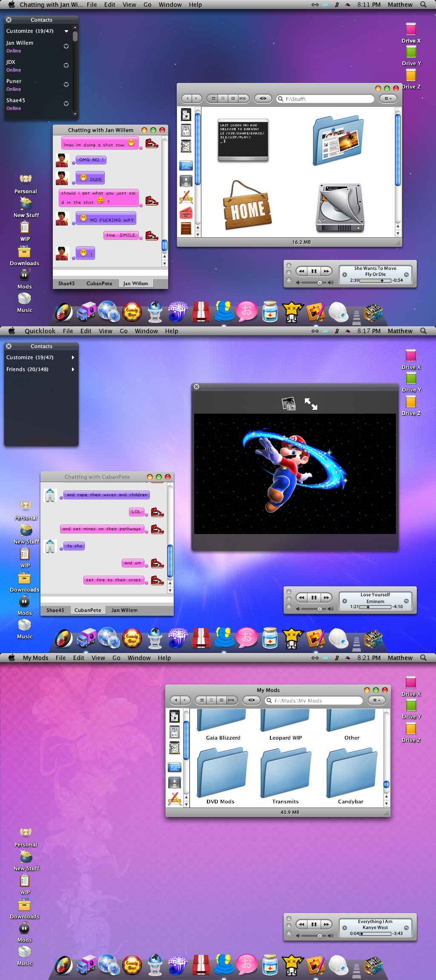This screenshot has height=980, width=436.
Task: Seek within the "Everything I Am" progress bar
Action: 376,934
